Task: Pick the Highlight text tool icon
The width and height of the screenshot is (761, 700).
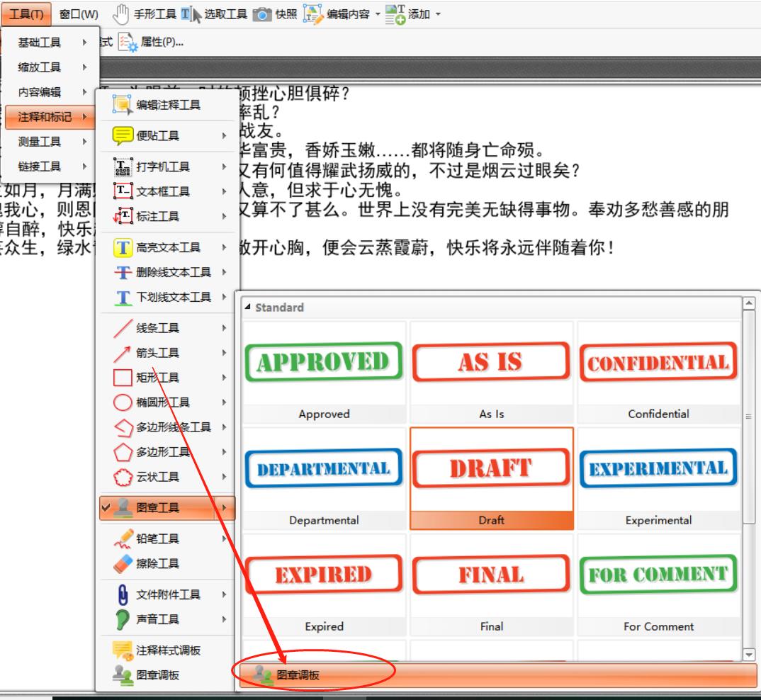Action: (123, 247)
